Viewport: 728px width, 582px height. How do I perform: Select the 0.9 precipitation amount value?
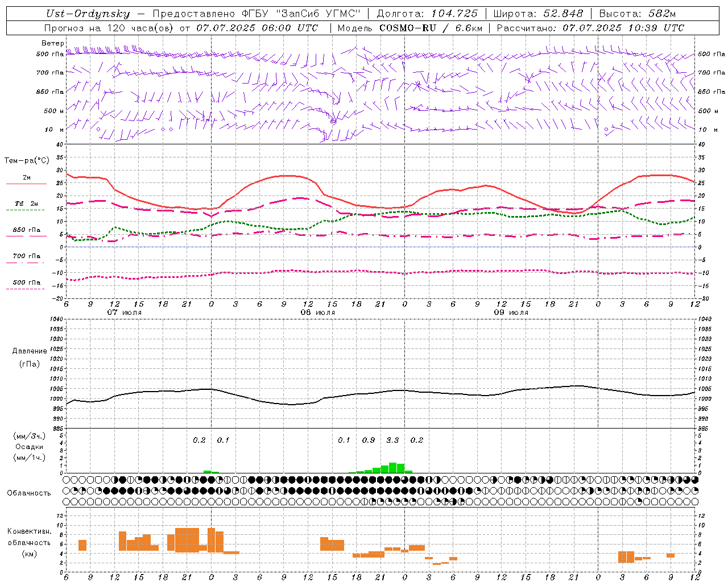point(369,440)
